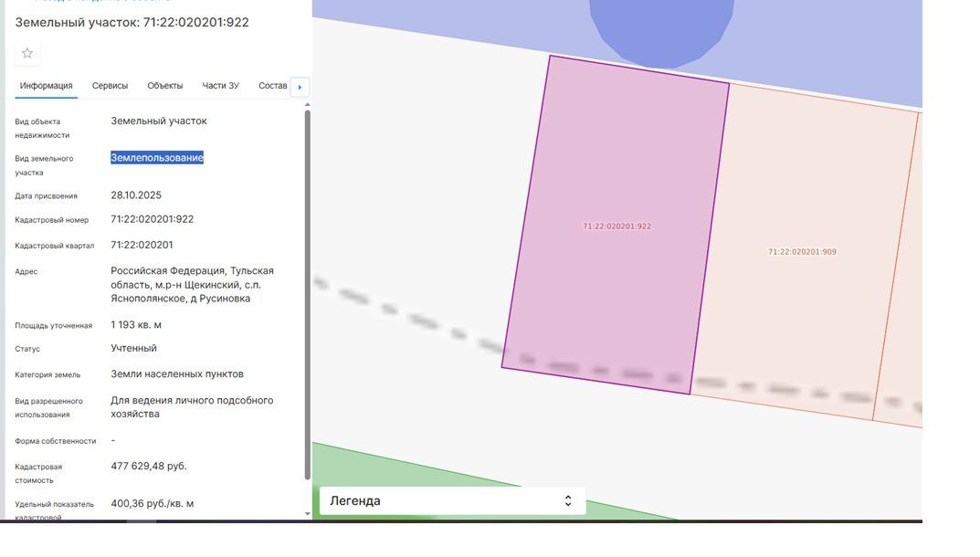Click scrollbar down arrow in info panel

[x=308, y=514]
